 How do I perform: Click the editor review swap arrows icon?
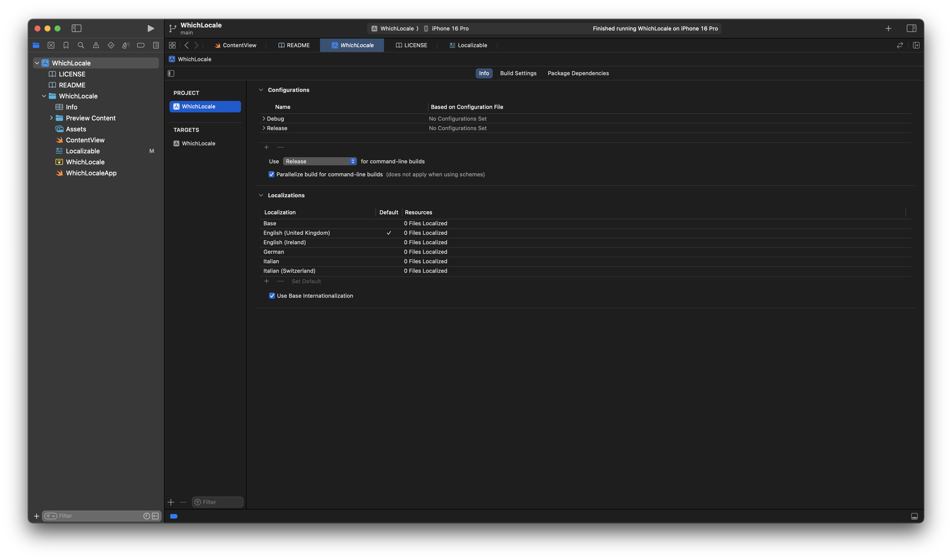[900, 45]
